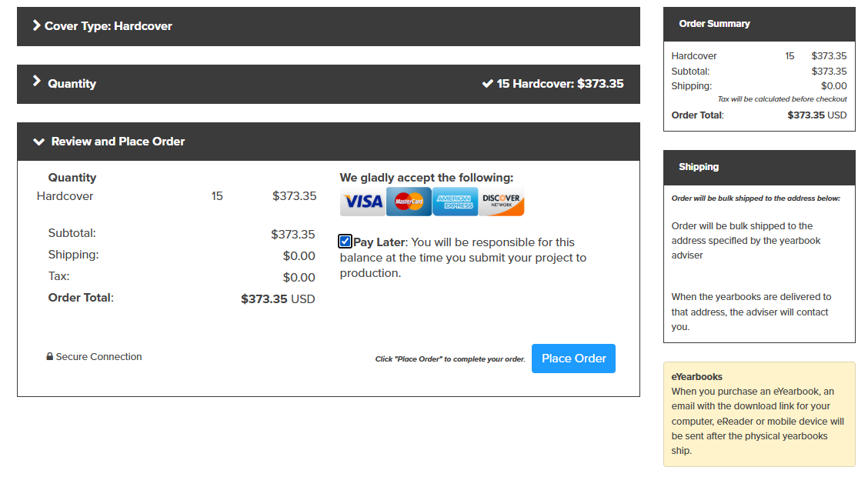Expand the Cover Type: Hardcover section
868x477 pixels.
tap(329, 27)
